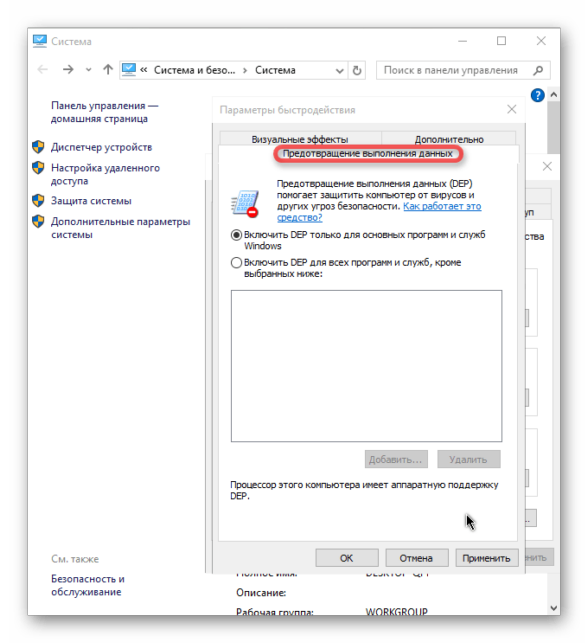Click the back navigation arrow
Viewport: 588px width, 643px height.
(43, 70)
